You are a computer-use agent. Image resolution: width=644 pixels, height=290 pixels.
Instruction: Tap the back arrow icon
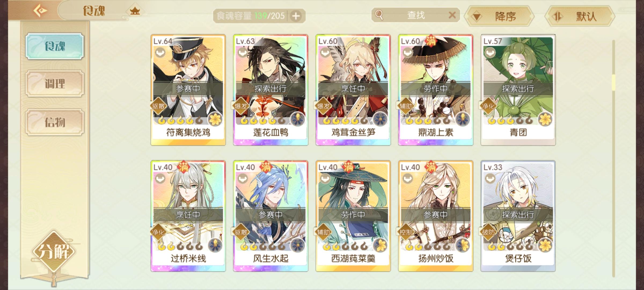(40, 11)
